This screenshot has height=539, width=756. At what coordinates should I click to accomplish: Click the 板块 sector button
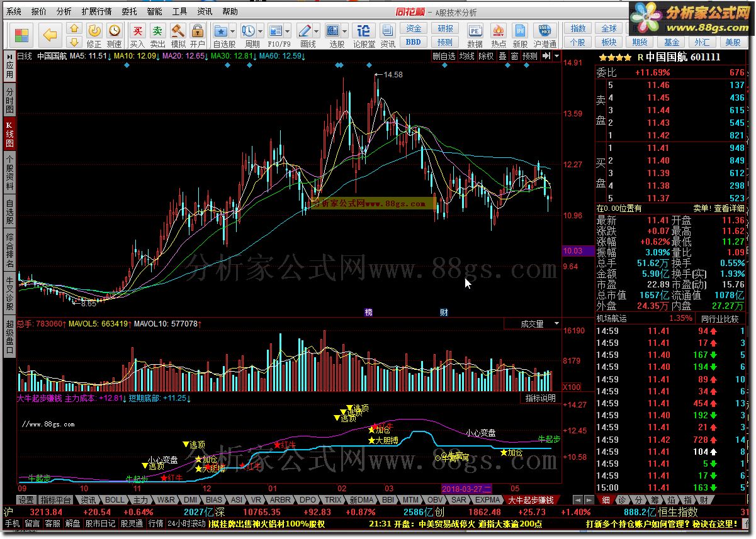click(x=609, y=42)
